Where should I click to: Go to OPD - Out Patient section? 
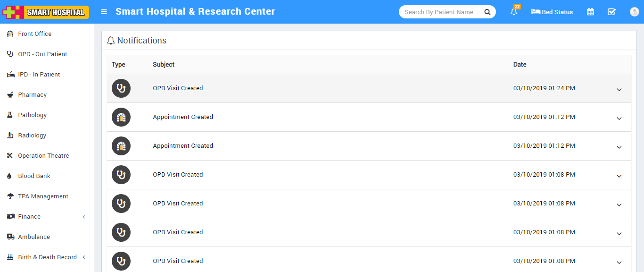click(x=42, y=54)
